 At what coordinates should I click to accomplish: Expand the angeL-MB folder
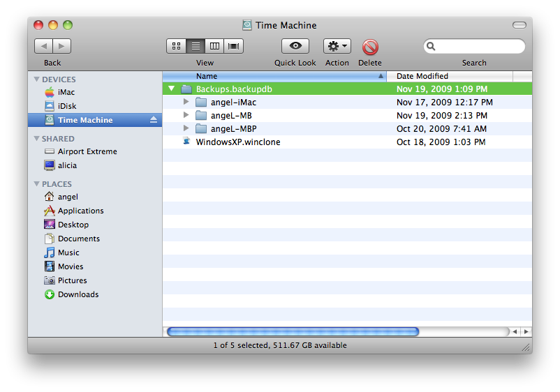click(x=186, y=115)
